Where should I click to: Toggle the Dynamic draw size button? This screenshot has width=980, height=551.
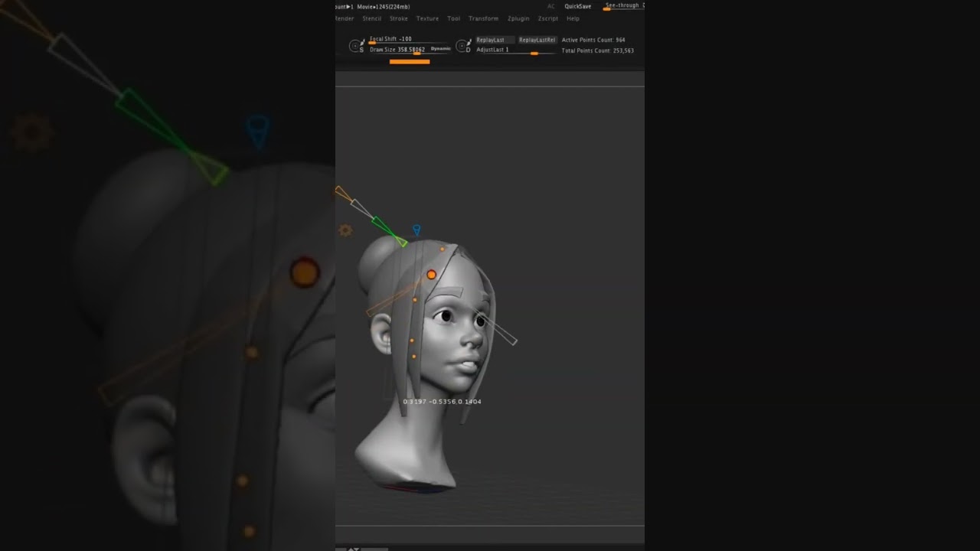440,49
